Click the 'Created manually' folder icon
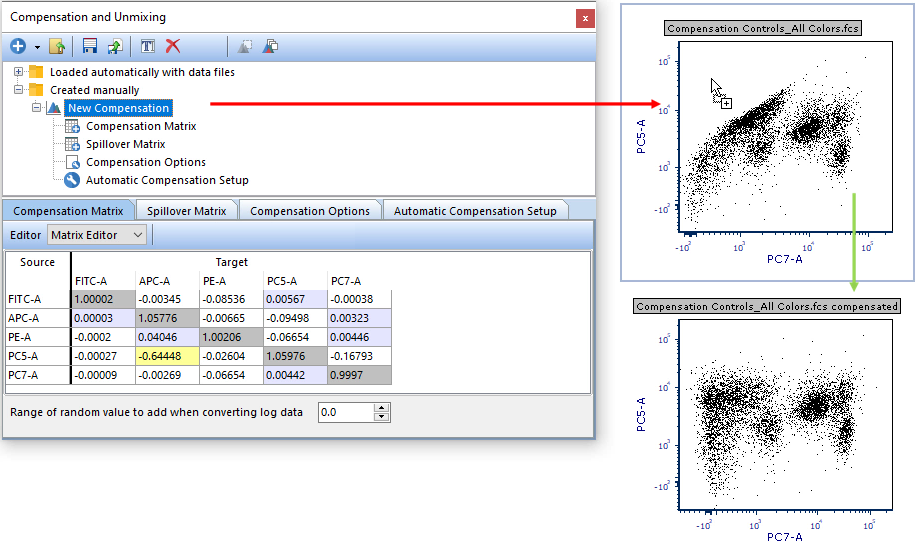 click(36, 89)
